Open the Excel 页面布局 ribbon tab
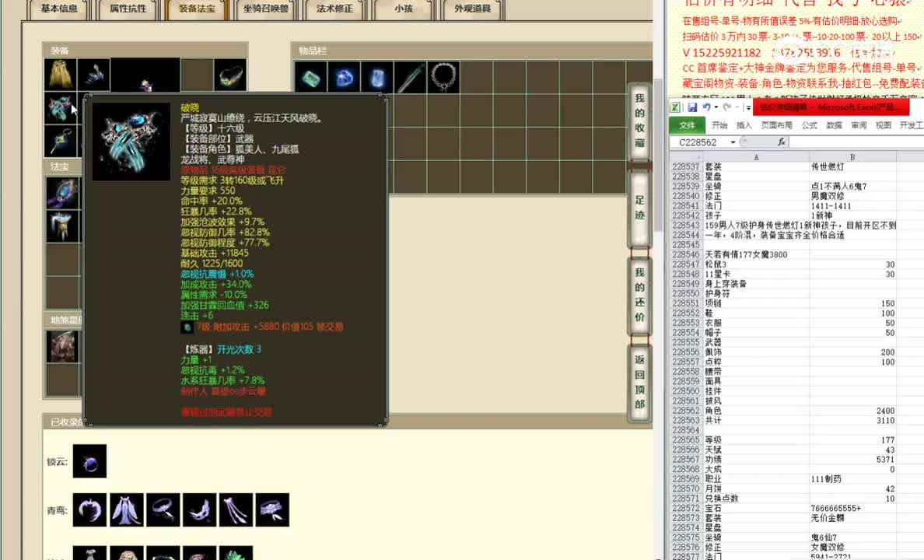Viewport: 924px width, 560px height. 777,125
